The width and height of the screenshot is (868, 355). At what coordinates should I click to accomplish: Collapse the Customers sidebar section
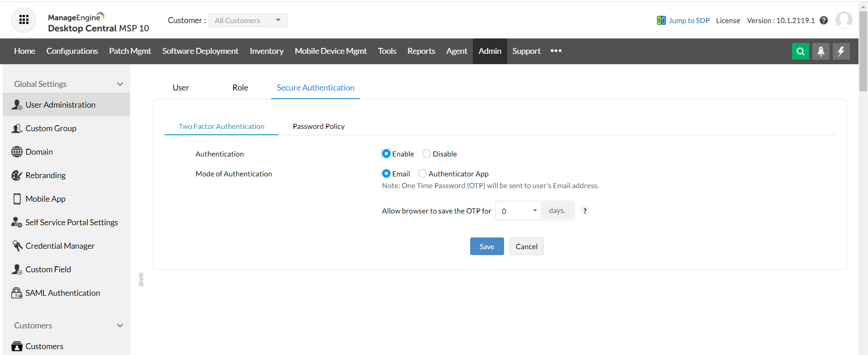click(x=120, y=326)
